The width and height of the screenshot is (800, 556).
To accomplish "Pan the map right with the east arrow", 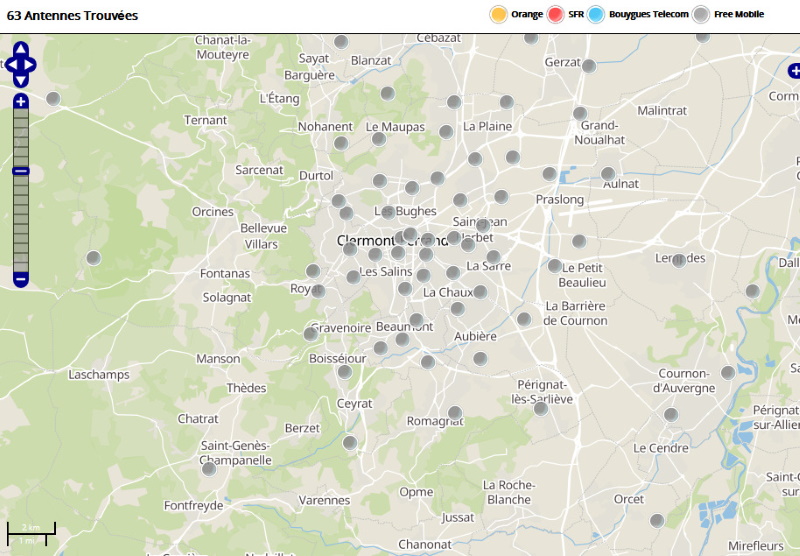I will tap(31, 65).
